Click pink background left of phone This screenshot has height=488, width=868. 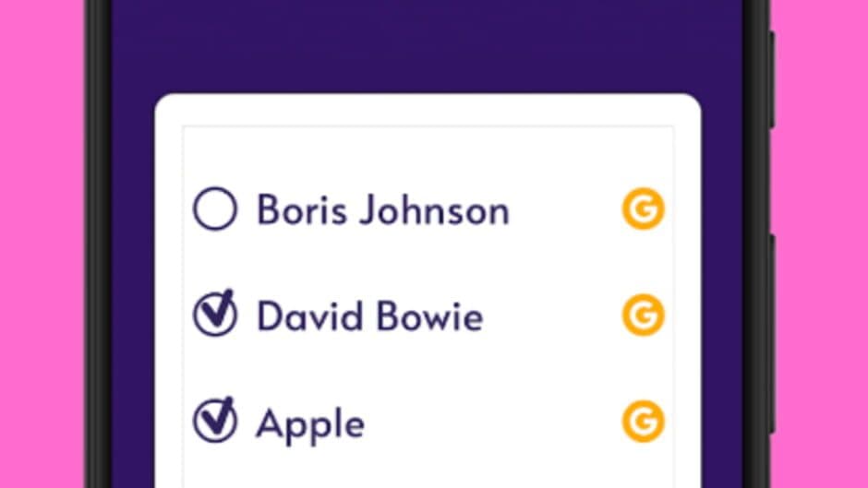click(42, 244)
